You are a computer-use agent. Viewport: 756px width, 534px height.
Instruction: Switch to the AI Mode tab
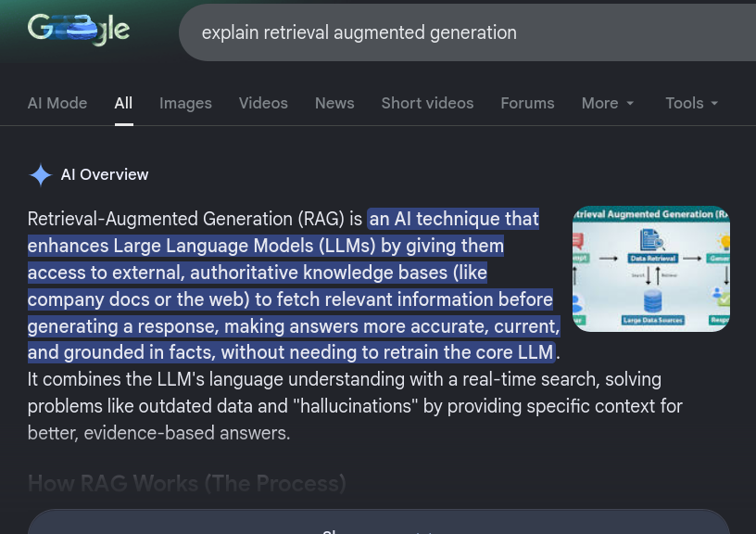pos(57,103)
